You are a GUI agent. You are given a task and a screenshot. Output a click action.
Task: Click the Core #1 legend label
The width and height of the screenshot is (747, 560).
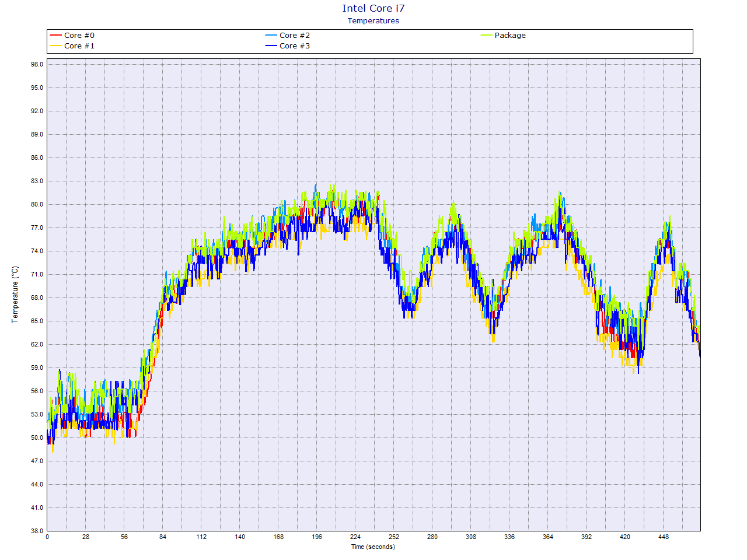click(79, 46)
